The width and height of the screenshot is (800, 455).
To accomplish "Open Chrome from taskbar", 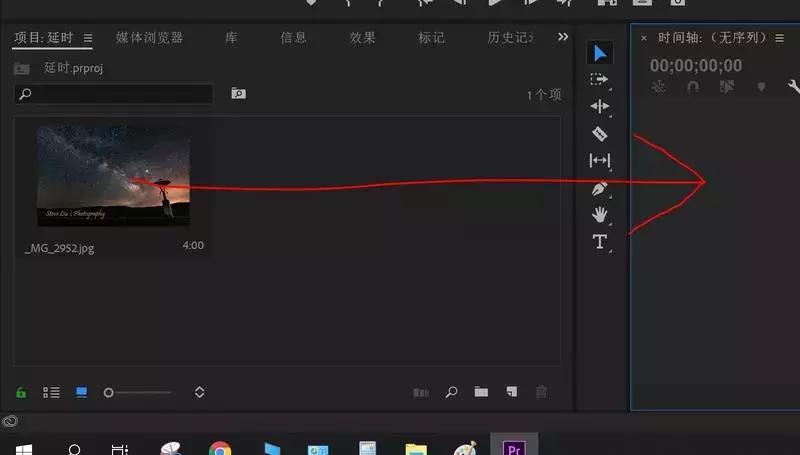I will (220, 448).
